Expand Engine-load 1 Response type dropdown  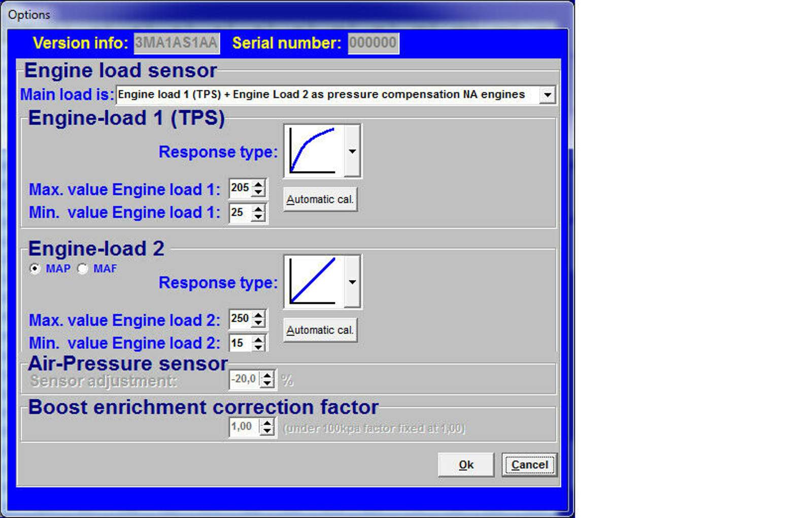[352, 151]
